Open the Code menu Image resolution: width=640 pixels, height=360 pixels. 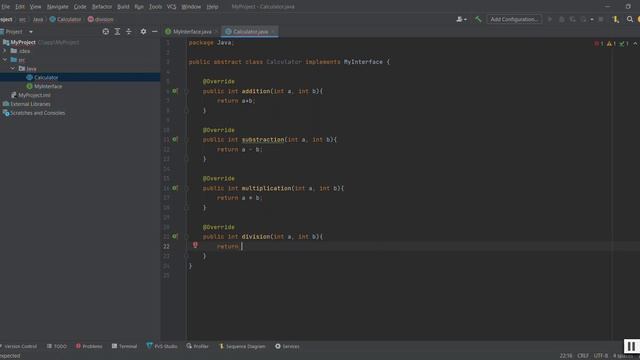pos(80,7)
